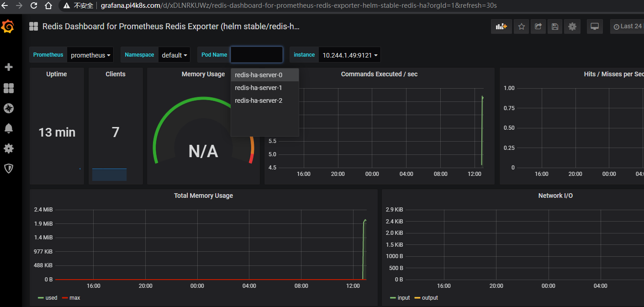Image resolution: width=644 pixels, height=307 pixels.
Task: Open the Prometheus datasource dropdown
Action: [x=91, y=55]
